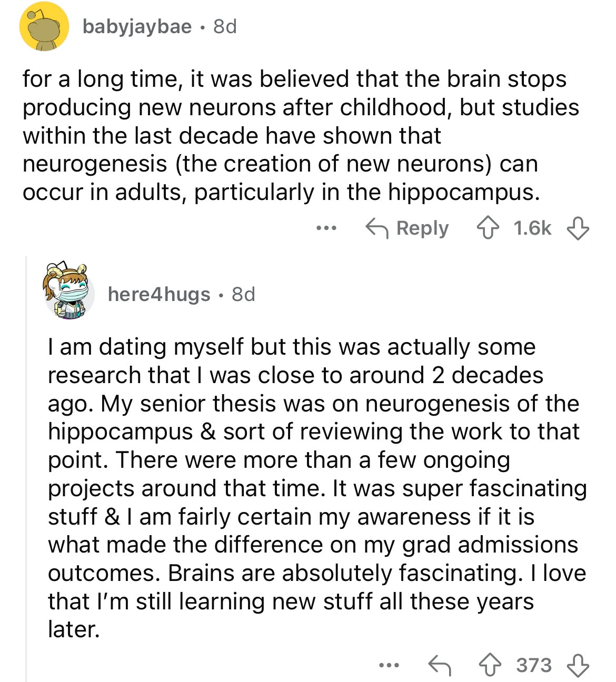The width and height of the screenshot is (616, 682).
Task: Click the 373 vote score
Action: coord(534,665)
